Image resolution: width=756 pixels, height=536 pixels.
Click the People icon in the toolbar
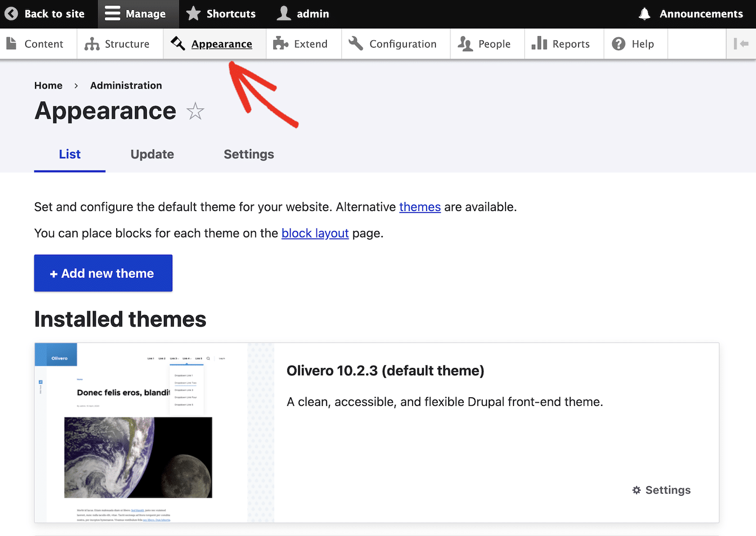point(465,43)
